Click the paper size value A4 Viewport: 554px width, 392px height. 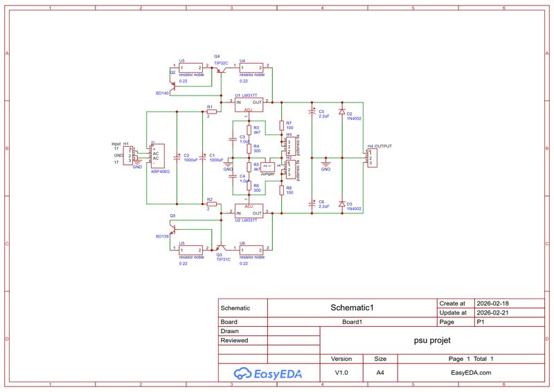coord(380,373)
